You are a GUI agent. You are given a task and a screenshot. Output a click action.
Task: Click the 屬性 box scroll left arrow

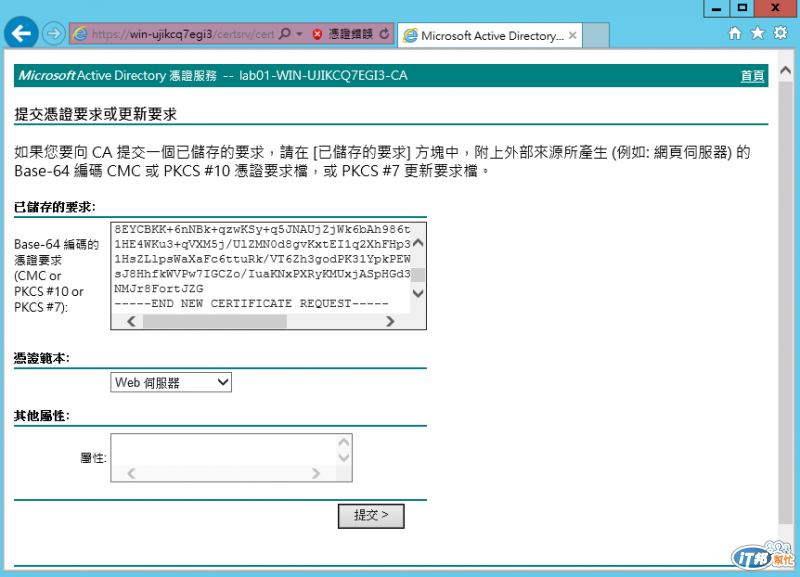point(131,473)
